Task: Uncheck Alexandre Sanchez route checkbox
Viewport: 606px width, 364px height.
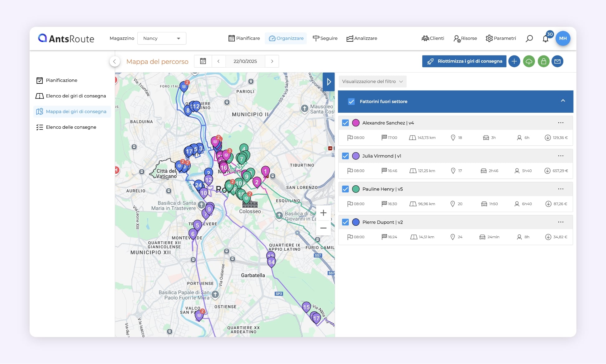Action: click(x=345, y=123)
